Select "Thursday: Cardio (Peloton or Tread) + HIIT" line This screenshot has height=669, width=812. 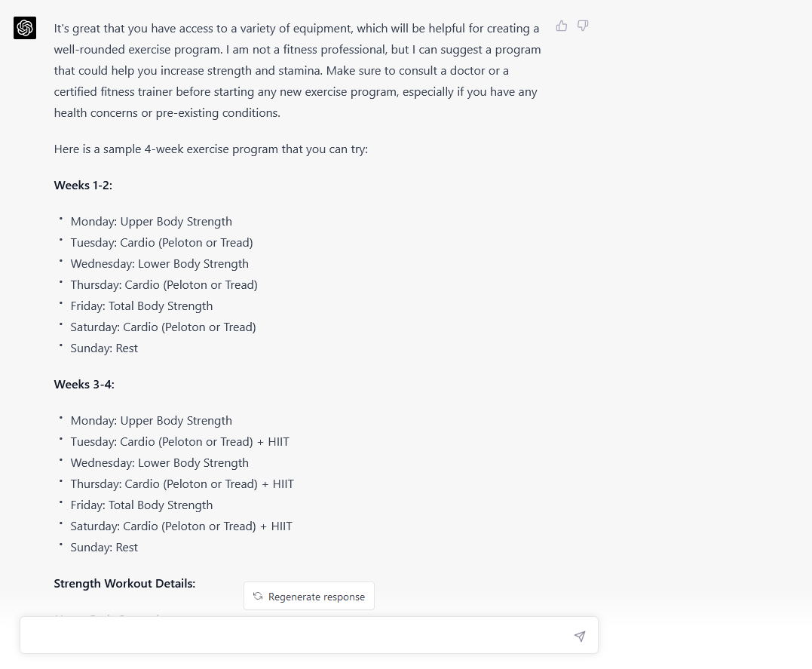tap(182, 484)
